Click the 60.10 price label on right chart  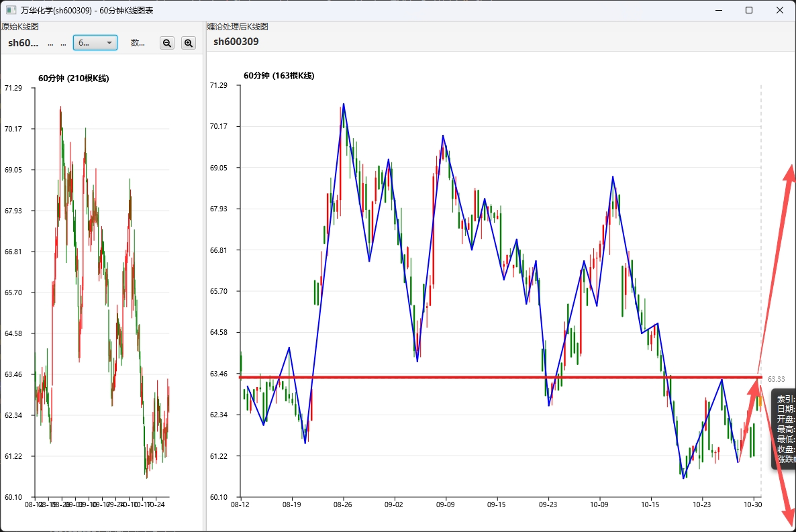point(219,497)
